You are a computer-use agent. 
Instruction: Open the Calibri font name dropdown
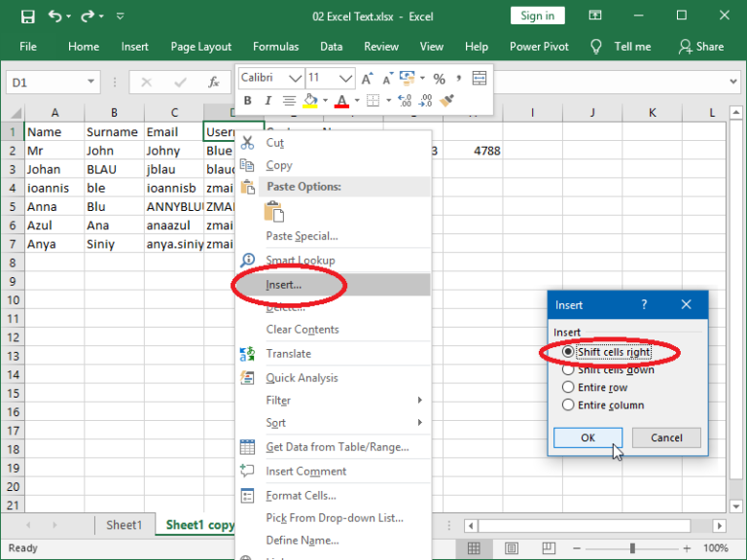296,78
